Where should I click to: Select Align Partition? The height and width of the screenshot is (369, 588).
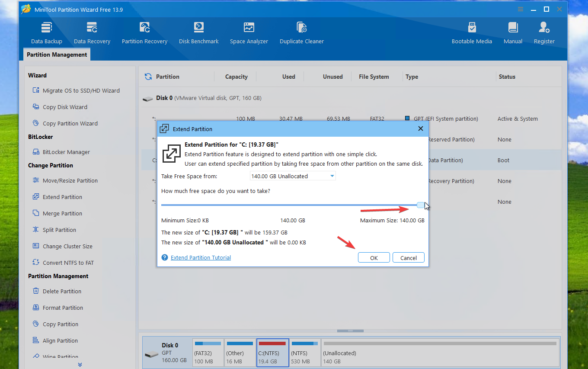click(55, 340)
